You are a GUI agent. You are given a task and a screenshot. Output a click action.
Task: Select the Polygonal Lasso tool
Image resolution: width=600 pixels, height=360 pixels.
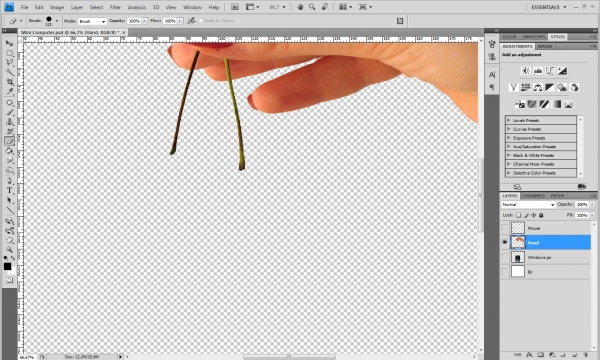9,62
